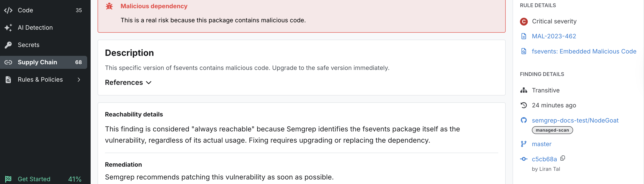Select the Code section icon in sidebar
Image resolution: width=644 pixels, height=184 pixels.
(8, 10)
